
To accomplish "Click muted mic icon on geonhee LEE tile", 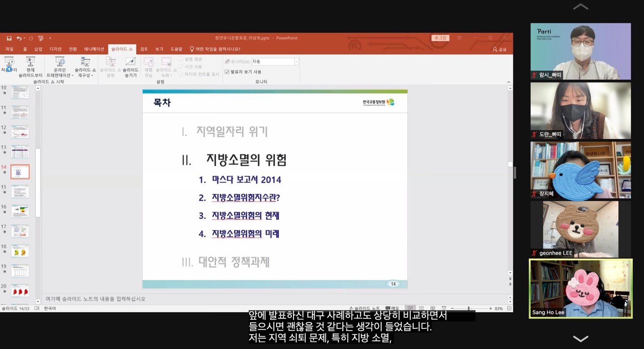I will tap(534, 253).
